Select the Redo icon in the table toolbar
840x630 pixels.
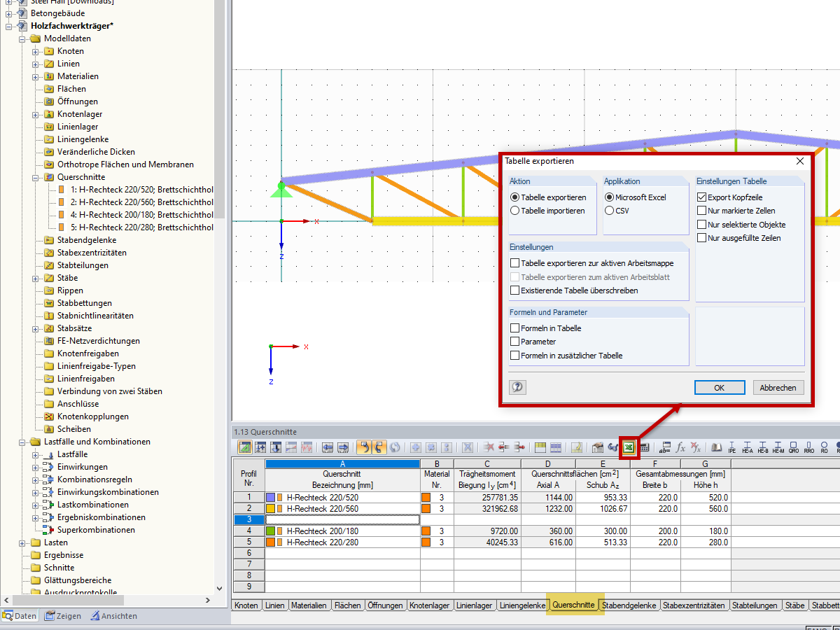click(379, 448)
